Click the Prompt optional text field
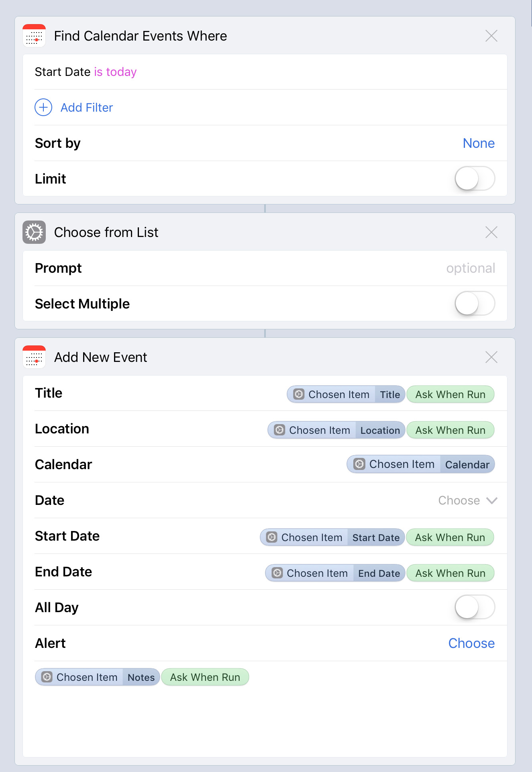The width and height of the screenshot is (532, 772). pyautogui.click(x=470, y=268)
